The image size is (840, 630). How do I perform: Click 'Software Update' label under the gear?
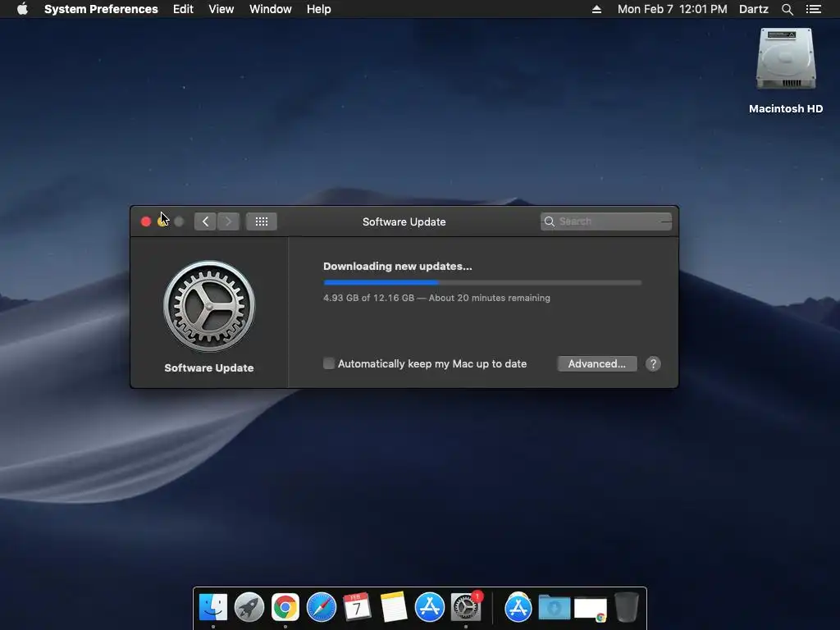(209, 368)
